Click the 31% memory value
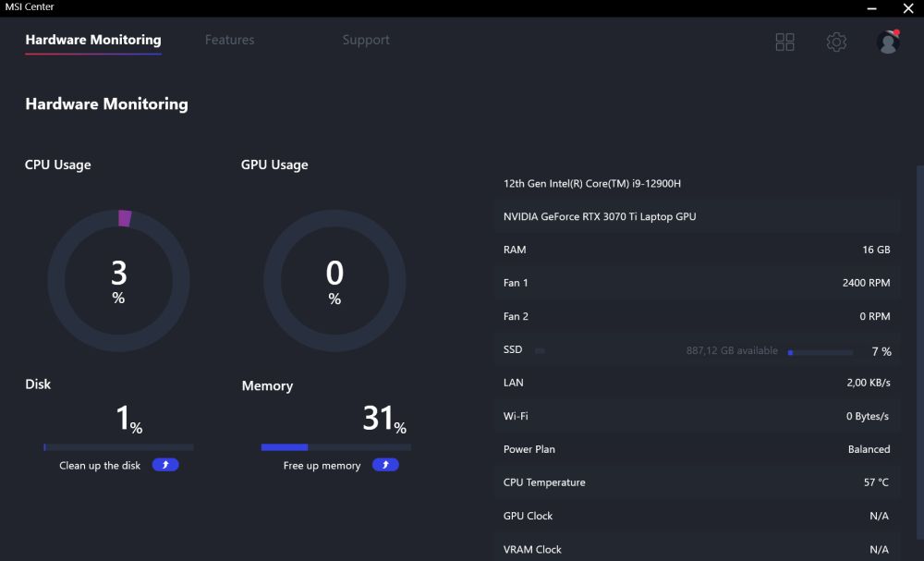This screenshot has width=924, height=561. 384,419
